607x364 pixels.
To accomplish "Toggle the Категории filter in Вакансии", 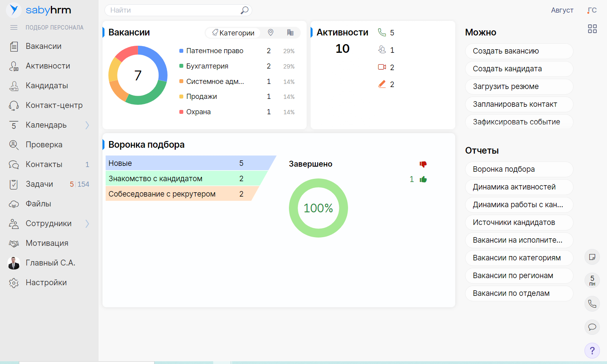I will pos(233,33).
